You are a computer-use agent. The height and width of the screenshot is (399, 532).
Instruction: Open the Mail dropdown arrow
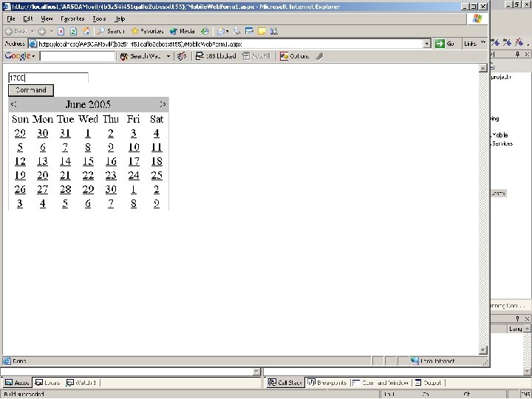click(227, 31)
